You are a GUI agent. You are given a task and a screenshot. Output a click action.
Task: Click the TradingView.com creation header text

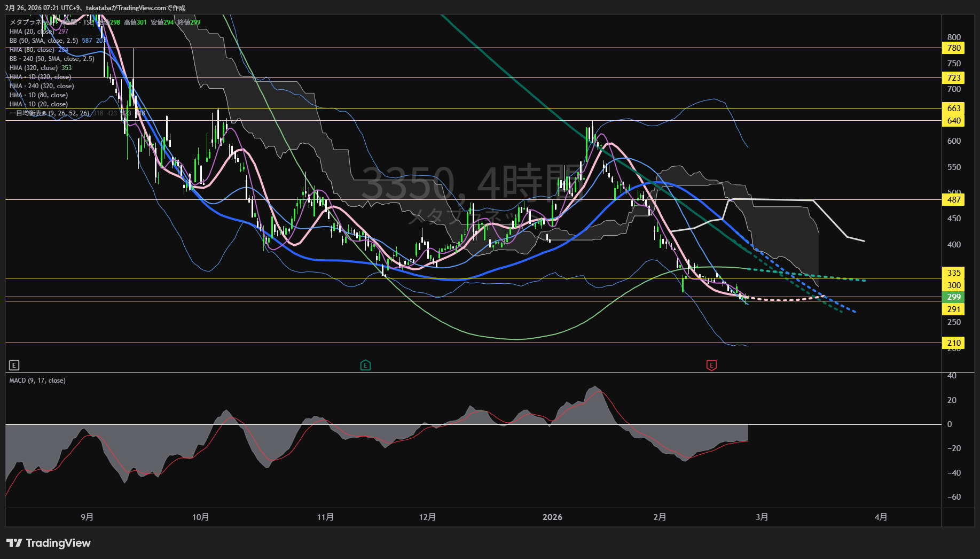(x=95, y=7)
